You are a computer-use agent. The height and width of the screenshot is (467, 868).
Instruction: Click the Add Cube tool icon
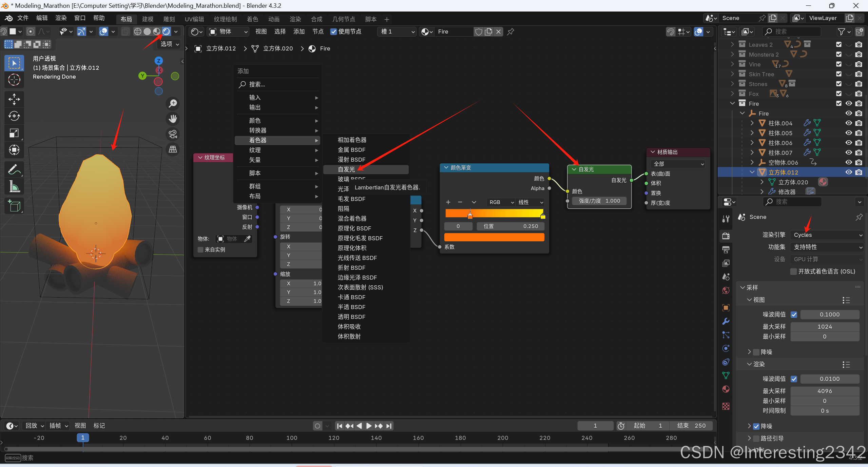pos(14,205)
